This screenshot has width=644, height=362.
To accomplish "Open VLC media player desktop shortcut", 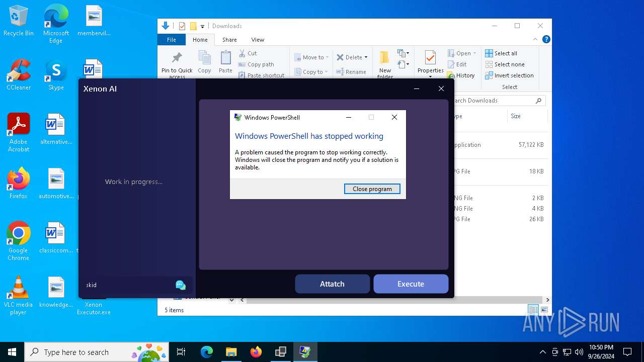I will point(19,296).
